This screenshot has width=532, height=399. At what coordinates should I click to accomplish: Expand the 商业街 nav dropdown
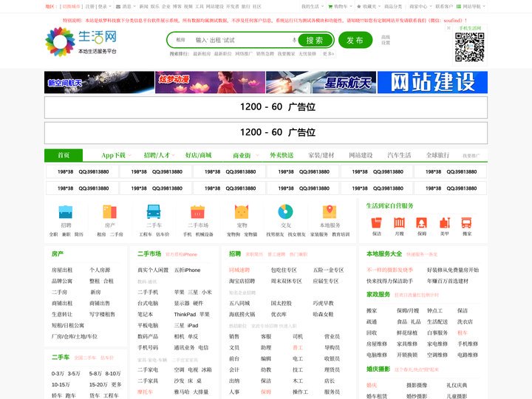[257, 155]
